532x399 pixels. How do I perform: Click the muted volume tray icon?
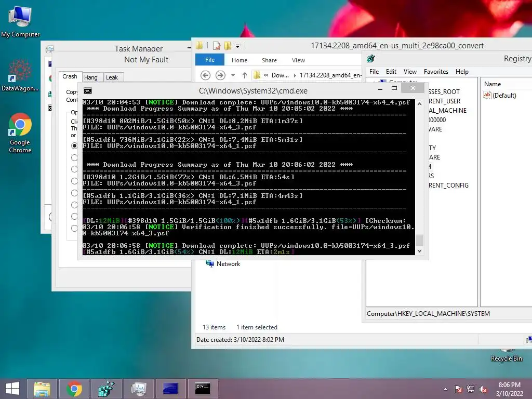[x=483, y=389]
